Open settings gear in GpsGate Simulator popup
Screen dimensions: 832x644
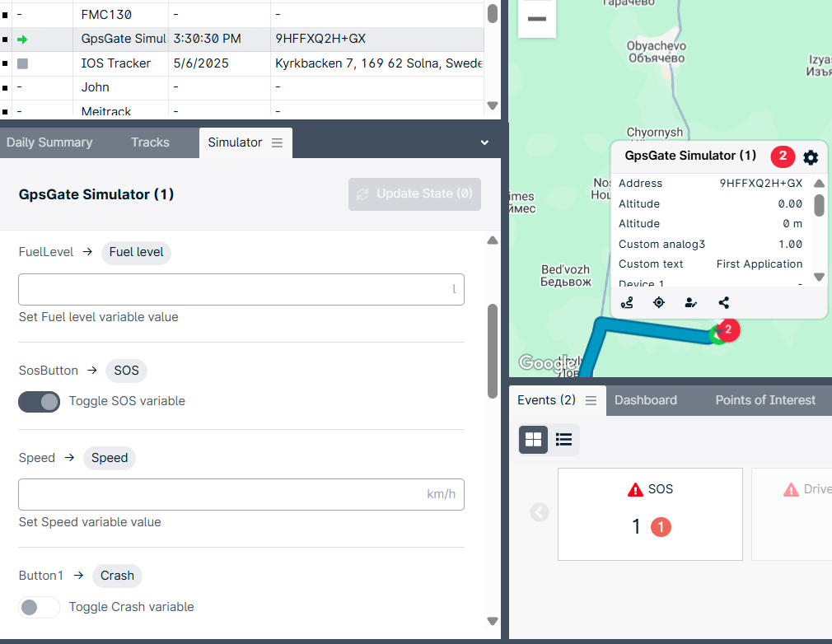point(811,157)
